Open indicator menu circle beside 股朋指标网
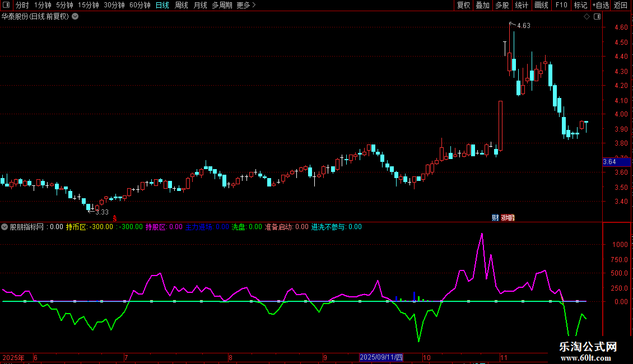The image size is (633, 364). click(4, 227)
